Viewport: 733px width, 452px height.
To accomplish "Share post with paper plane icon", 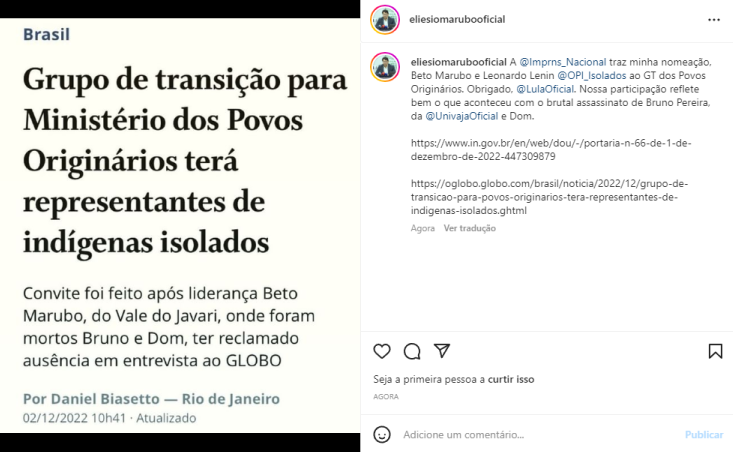I will [x=442, y=351].
